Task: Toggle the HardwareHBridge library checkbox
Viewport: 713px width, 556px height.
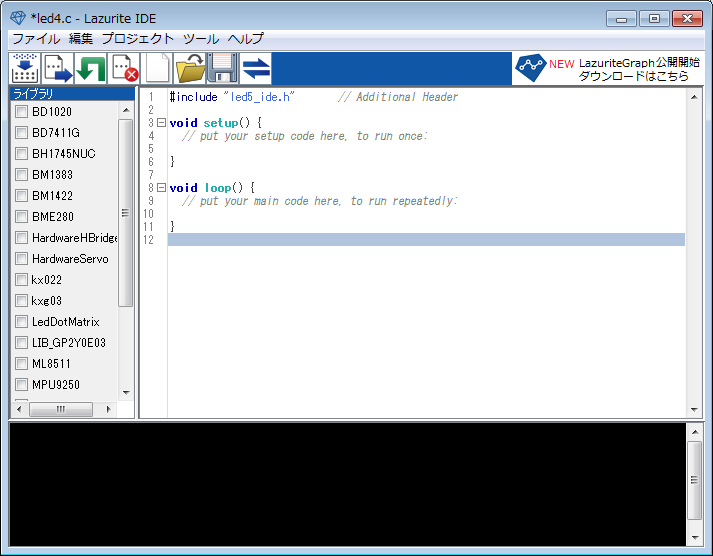Action: tap(21, 237)
